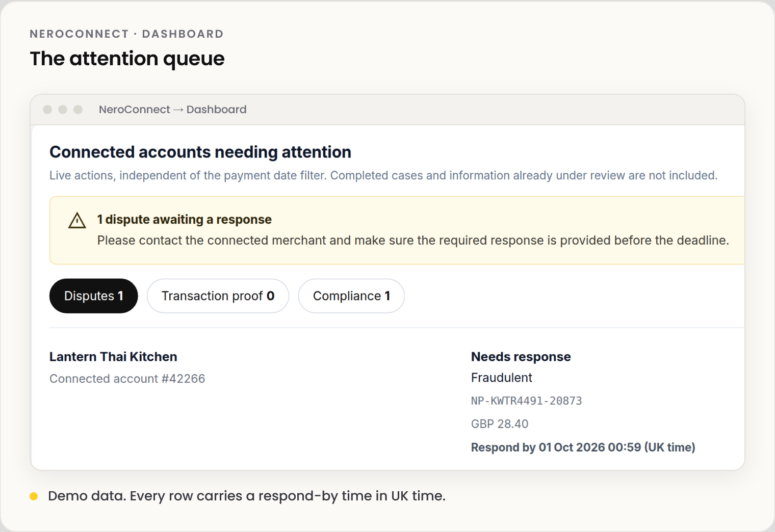Click the Respond by 01 Oct 2026 deadline
The height and width of the screenshot is (532, 775).
(x=583, y=447)
